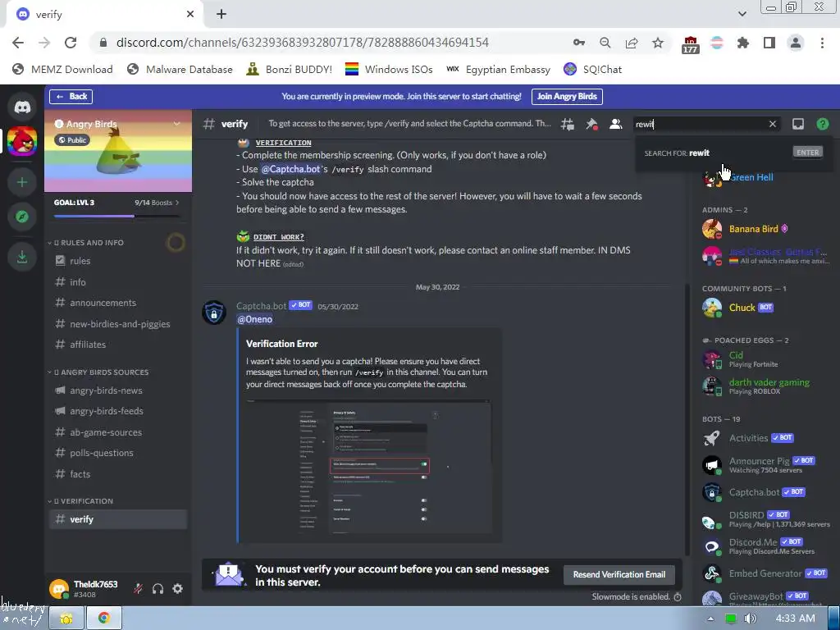This screenshot has height=630, width=840.
Task: Mute microphone in user panel
Action: pyautogui.click(x=138, y=589)
